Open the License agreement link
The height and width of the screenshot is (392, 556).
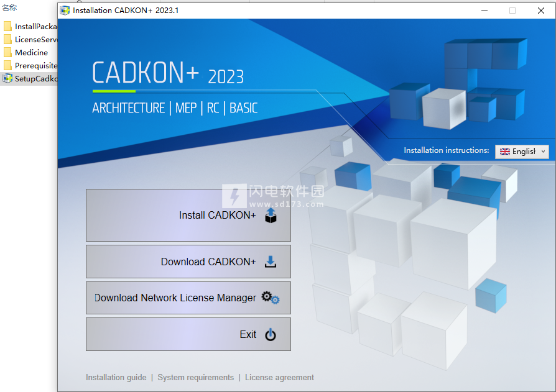pos(279,378)
